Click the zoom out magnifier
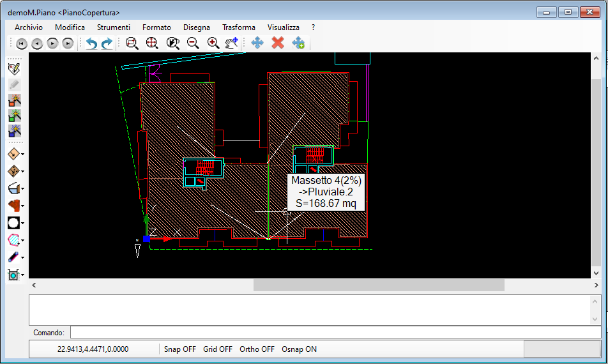This screenshot has width=608, height=364. (193, 43)
